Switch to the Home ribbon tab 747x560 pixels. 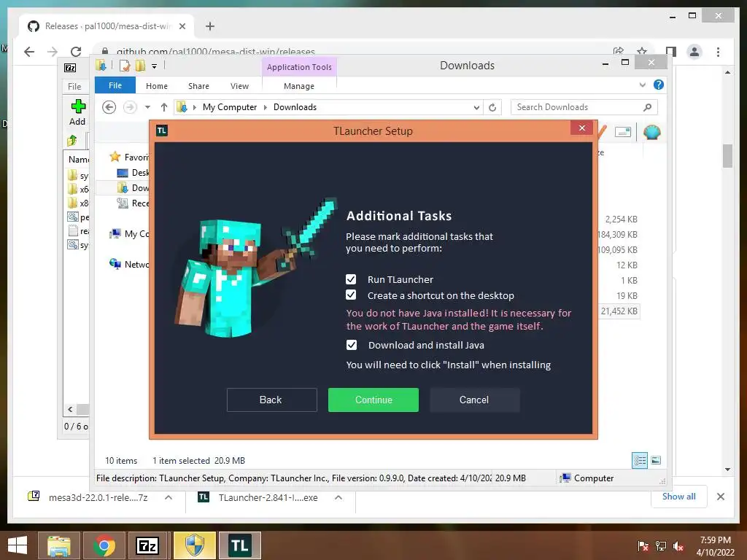tap(157, 86)
